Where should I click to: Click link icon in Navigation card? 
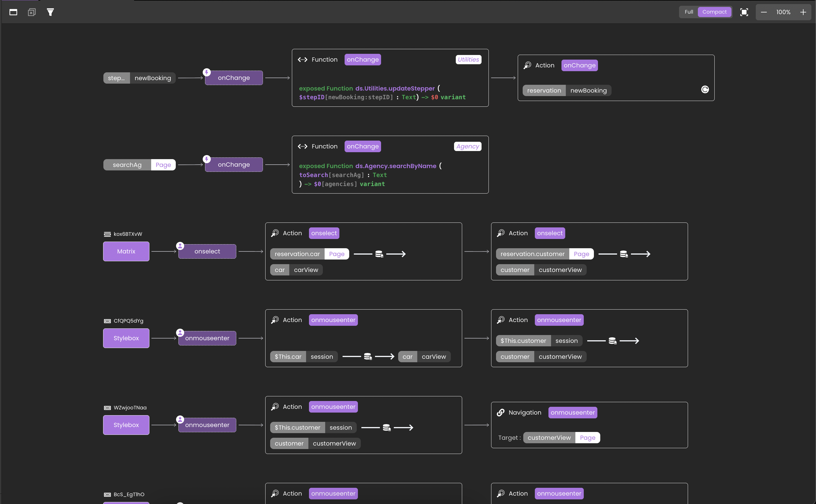[500, 413]
